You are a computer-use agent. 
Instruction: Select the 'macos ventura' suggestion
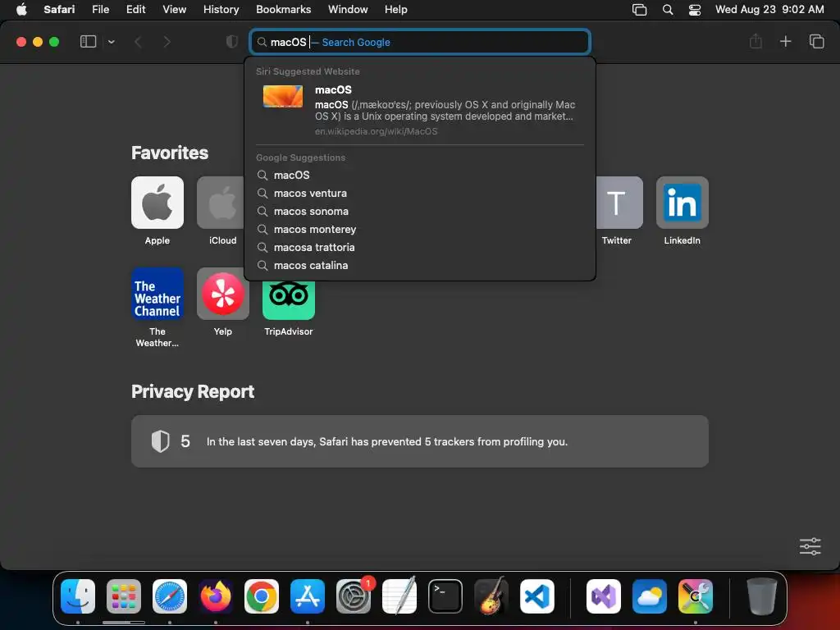coord(420,194)
